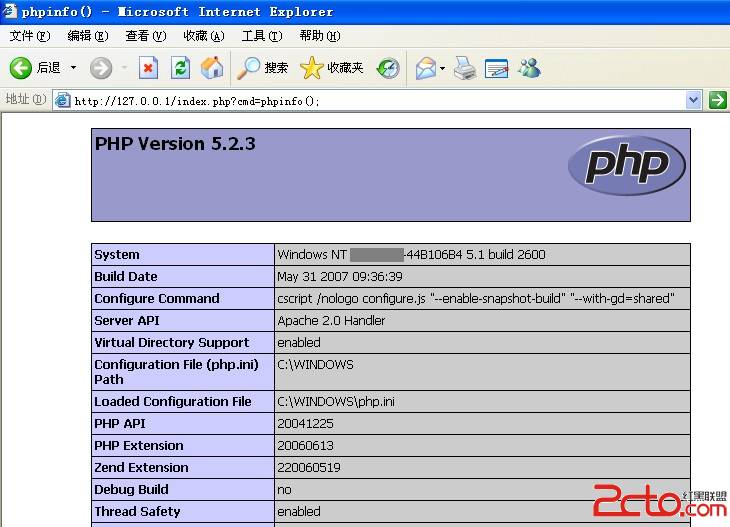Image resolution: width=730 pixels, height=527 pixels.
Task: Click the PHP API value 20041225
Action: coord(305,424)
